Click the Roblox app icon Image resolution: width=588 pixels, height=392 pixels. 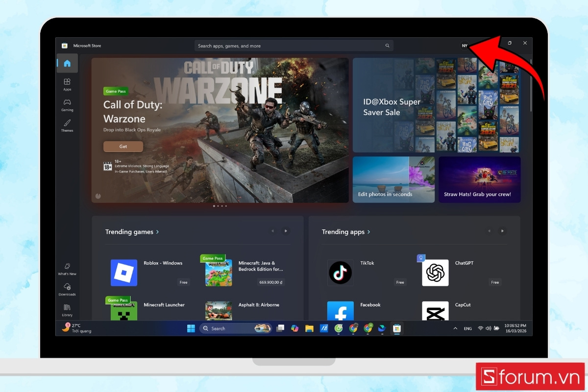124,273
